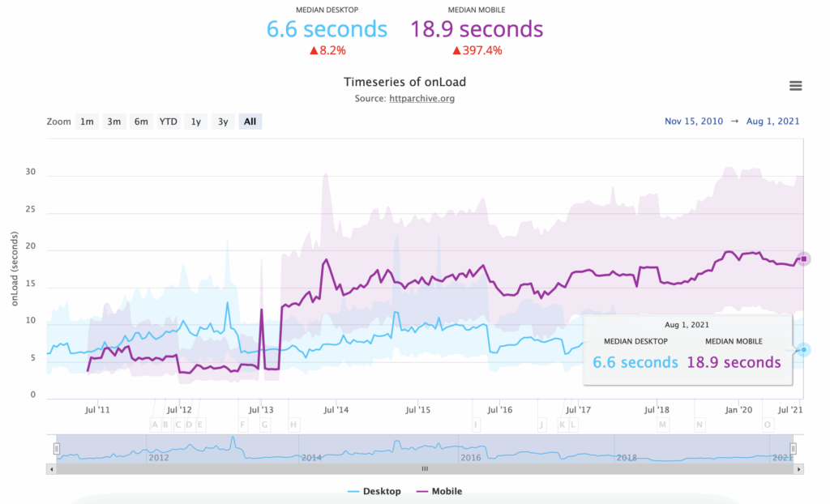830x504 pixels.
Task: Click the 'Jan '20' x-axis label
Action: 738,410
